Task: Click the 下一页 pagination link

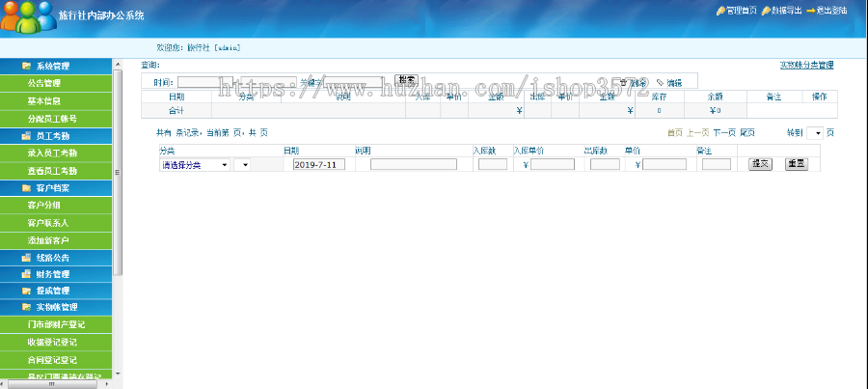Action: click(x=724, y=133)
